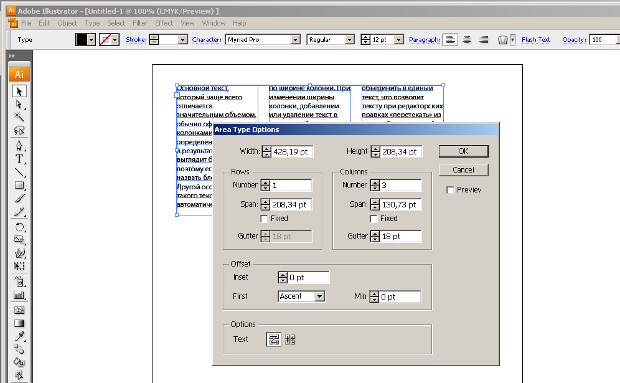
Task: Open the Myriad Pro font dropdown
Action: tap(295, 40)
